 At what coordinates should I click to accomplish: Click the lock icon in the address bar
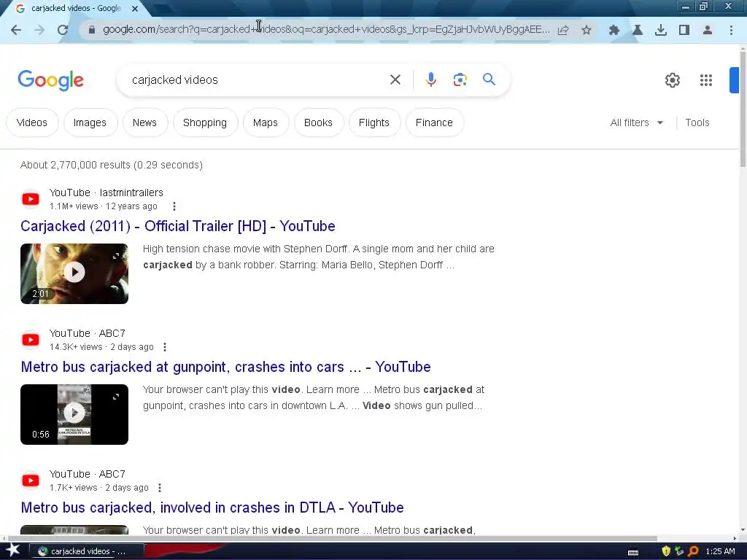(91, 30)
